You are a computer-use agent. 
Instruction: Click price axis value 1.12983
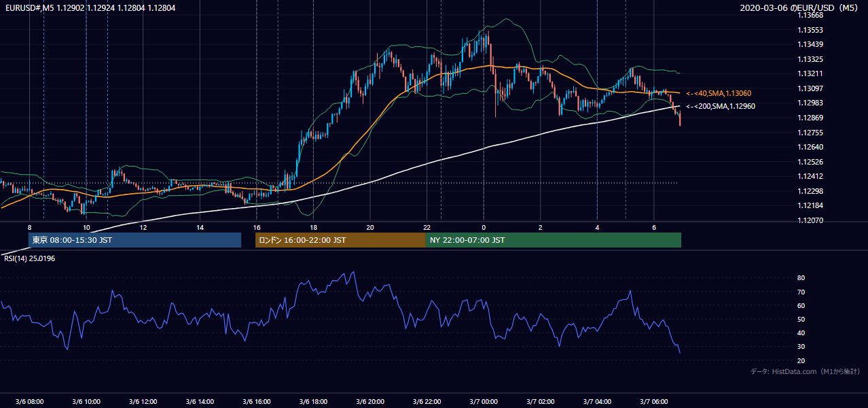coord(810,103)
